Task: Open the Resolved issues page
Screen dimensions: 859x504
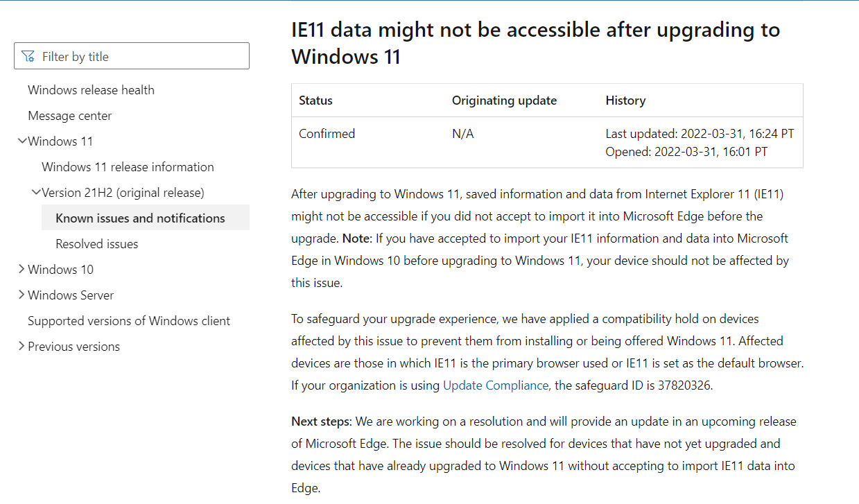Action: [x=96, y=243]
